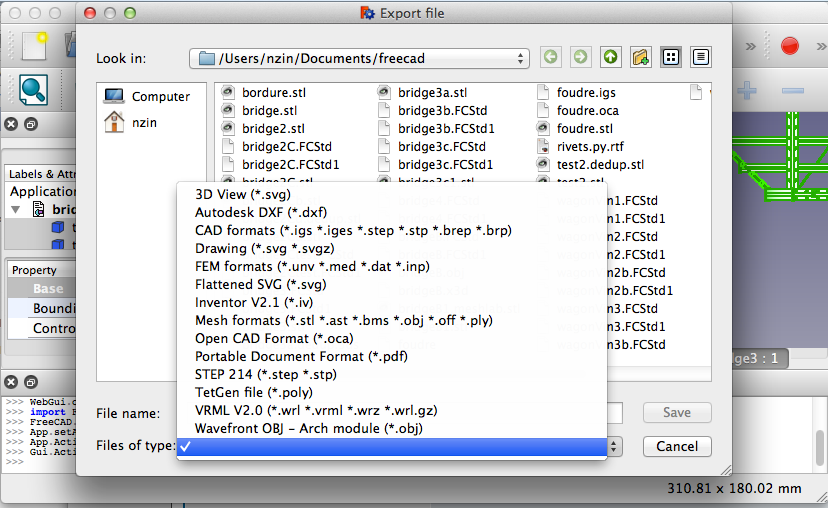Float the FreeCAD combo view panel
Viewport: 828px width, 508px height.
(x=31, y=124)
